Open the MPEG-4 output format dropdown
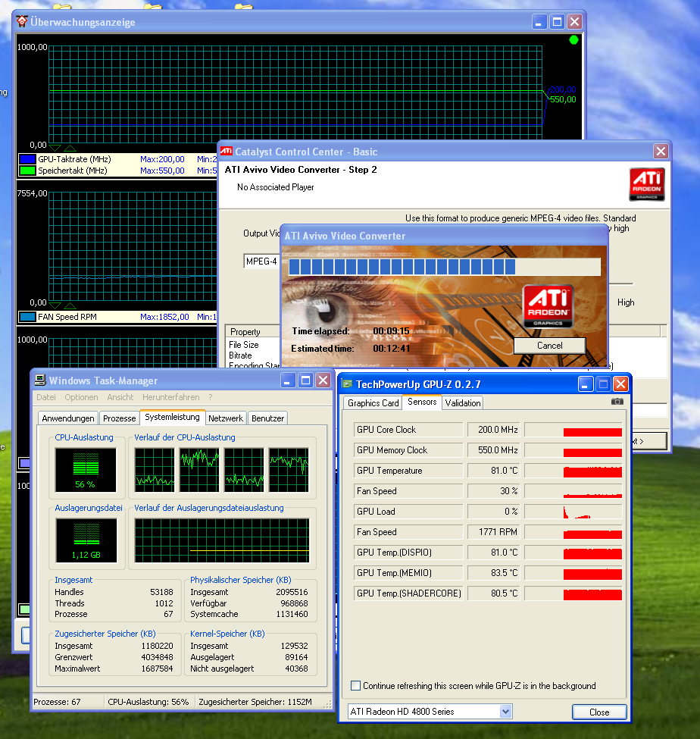700x739 pixels. tap(261, 261)
